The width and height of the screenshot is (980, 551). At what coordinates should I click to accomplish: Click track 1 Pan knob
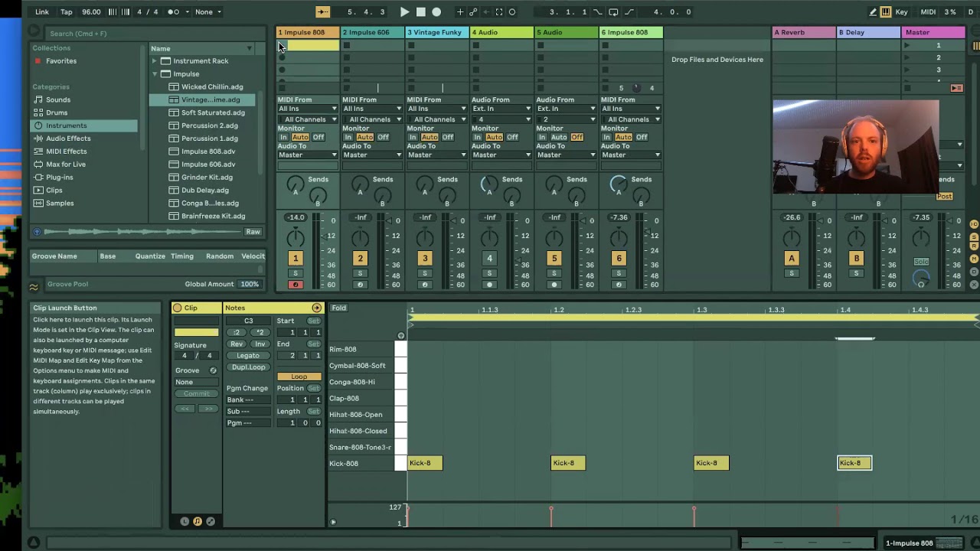pos(295,238)
